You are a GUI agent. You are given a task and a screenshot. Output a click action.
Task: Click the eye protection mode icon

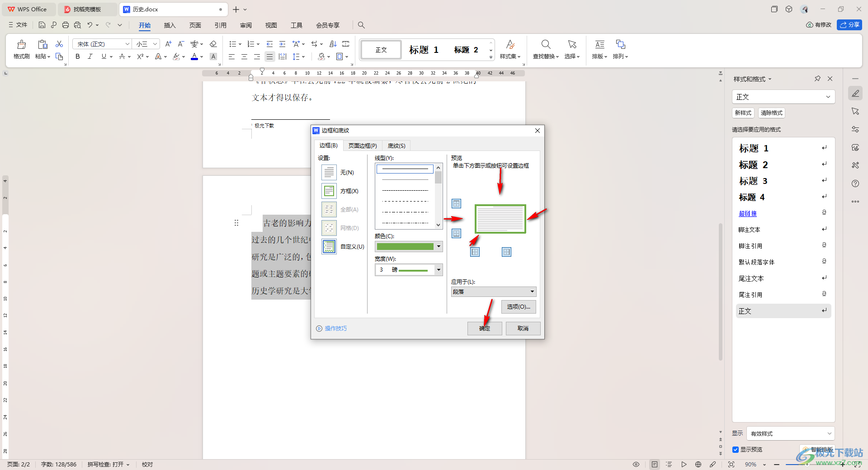coord(636,464)
